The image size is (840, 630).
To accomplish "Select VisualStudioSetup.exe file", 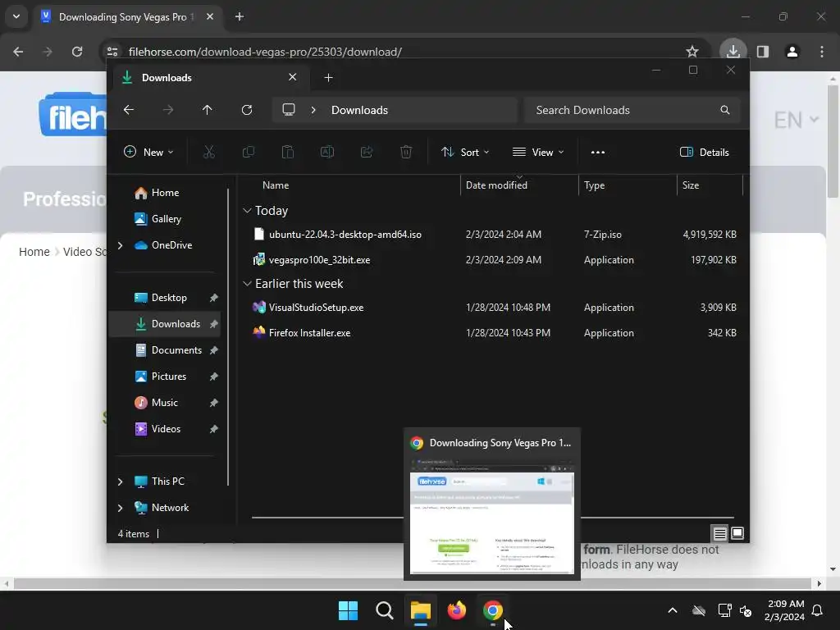I will (x=316, y=308).
